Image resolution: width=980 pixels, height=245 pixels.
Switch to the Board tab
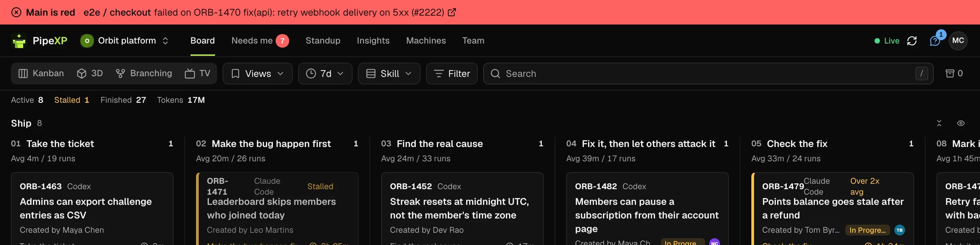pos(202,41)
